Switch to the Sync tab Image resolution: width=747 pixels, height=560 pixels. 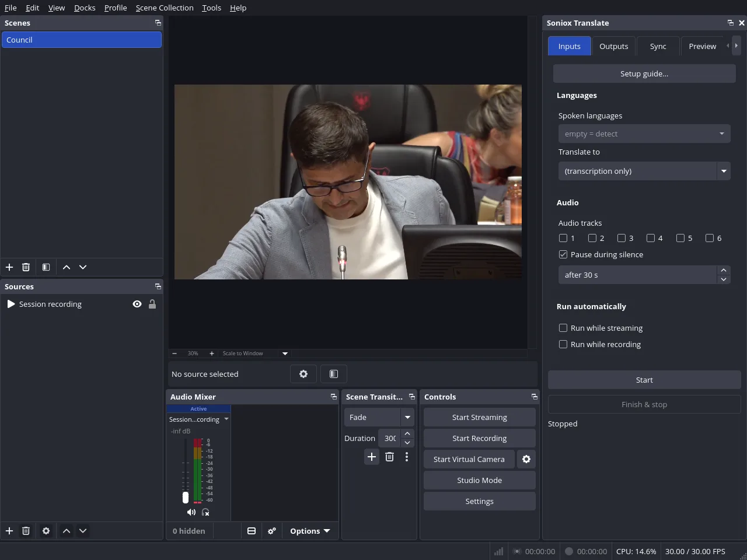coord(658,46)
